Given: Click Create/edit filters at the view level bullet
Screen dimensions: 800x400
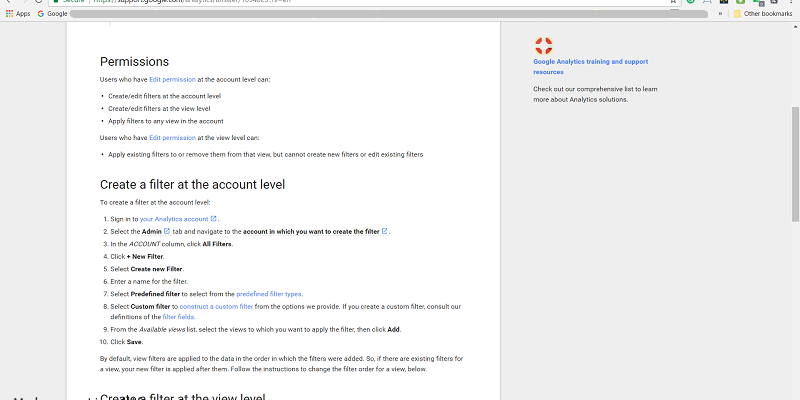Looking at the screenshot, I should coord(159,109).
